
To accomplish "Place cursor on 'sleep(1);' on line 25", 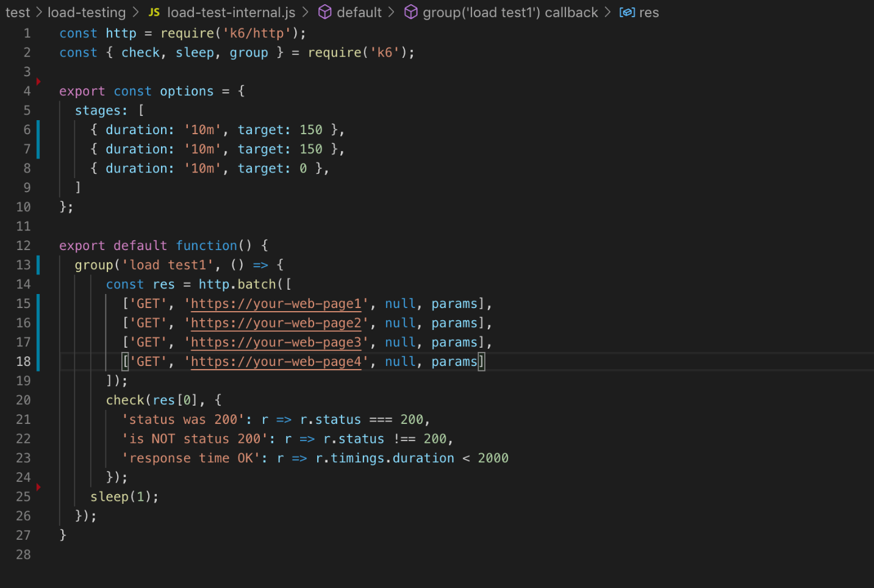I will coord(124,497).
